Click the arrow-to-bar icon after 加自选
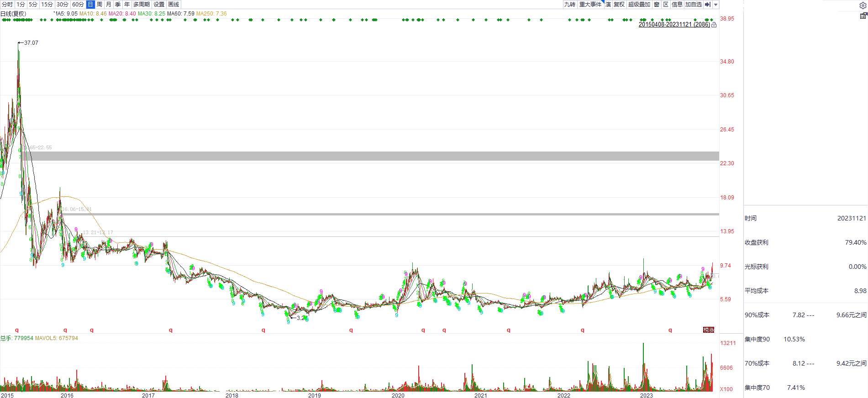868x398 pixels. (x=708, y=5)
